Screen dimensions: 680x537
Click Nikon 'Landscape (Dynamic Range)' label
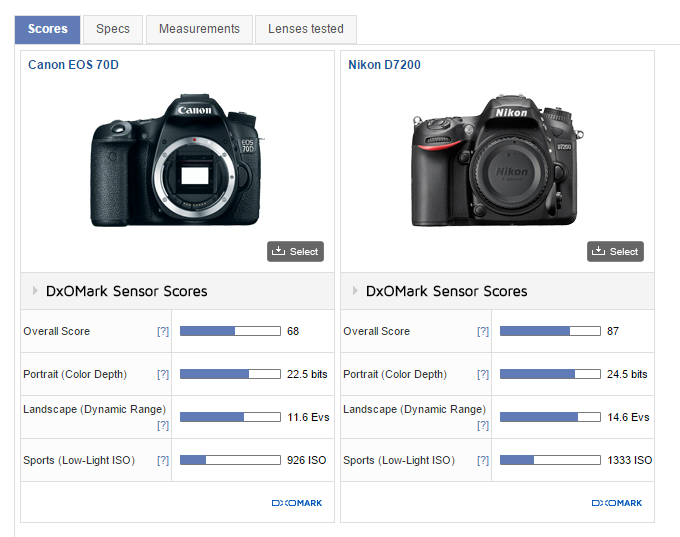(415, 409)
